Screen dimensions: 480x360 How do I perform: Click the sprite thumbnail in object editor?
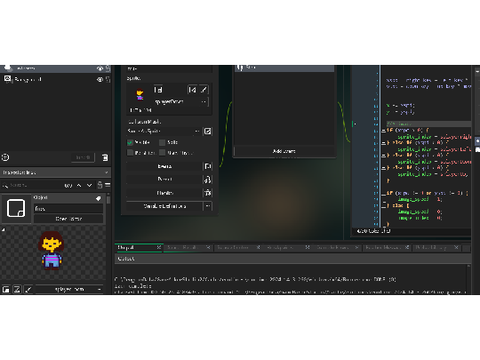coord(140,95)
